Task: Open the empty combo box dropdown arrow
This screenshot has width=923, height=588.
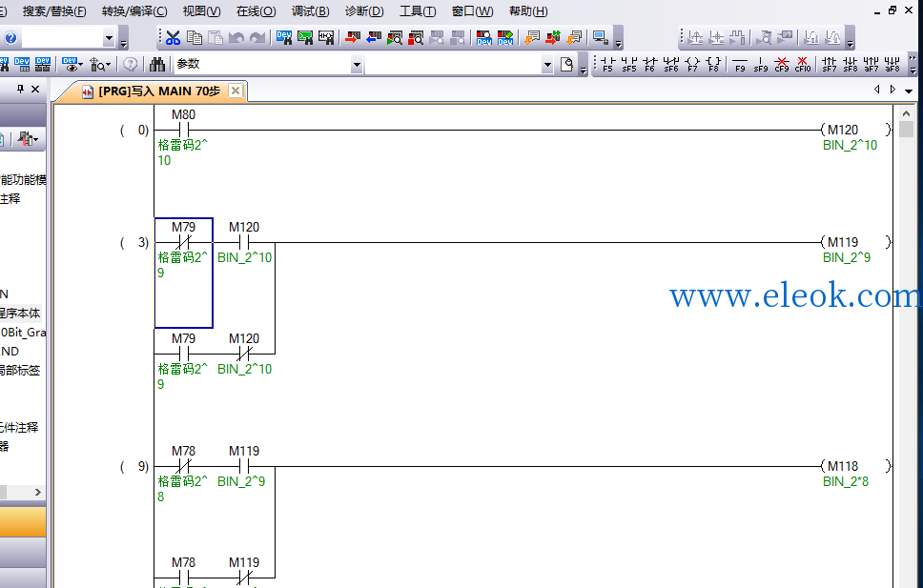Action: click(x=547, y=64)
